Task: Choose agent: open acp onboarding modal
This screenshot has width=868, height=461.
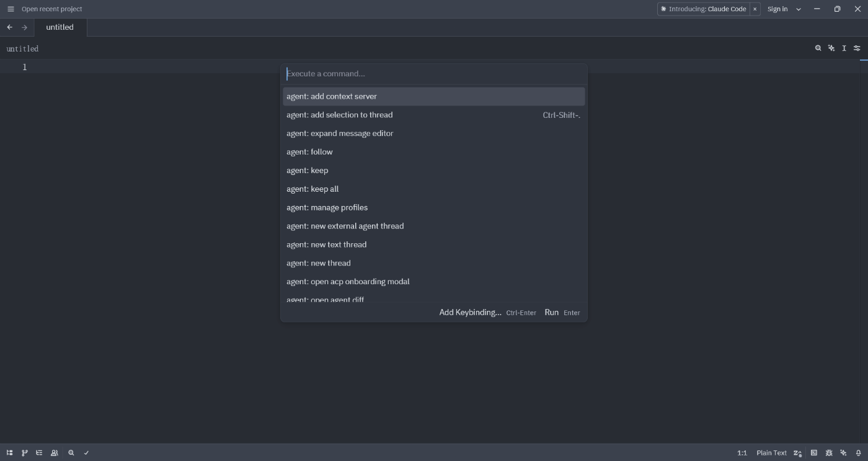Action: pyautogui.click(x=434, y=282)
